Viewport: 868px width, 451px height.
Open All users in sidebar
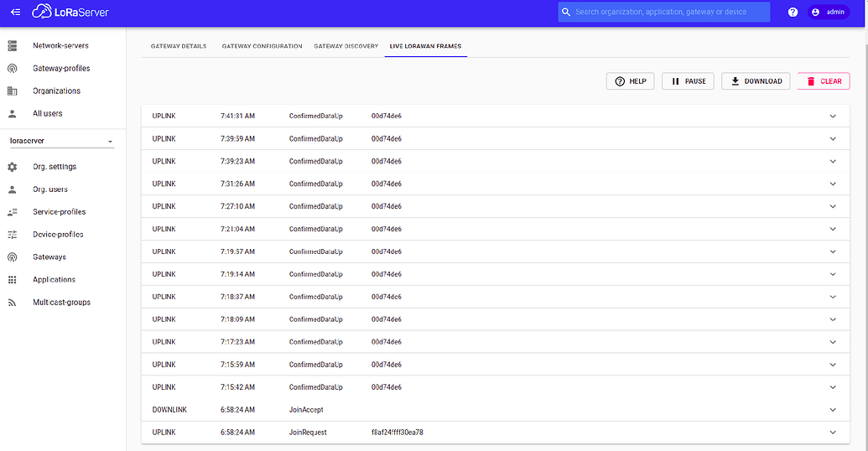(x=48, y=113)
